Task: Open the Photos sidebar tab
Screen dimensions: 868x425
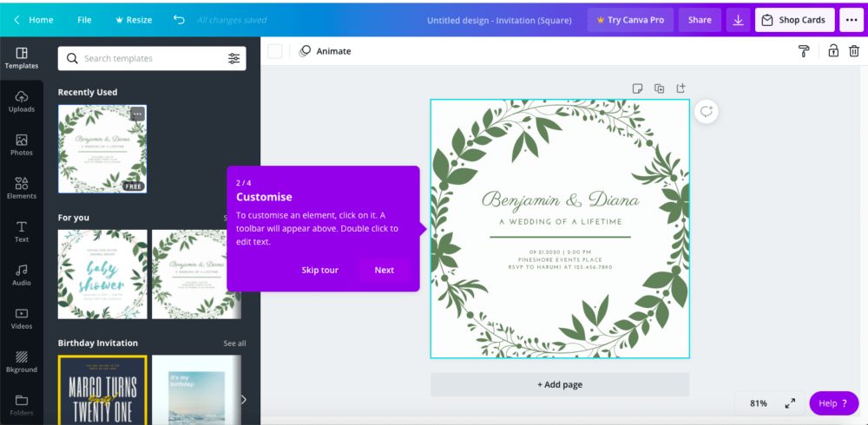Action: coord(22,146)
